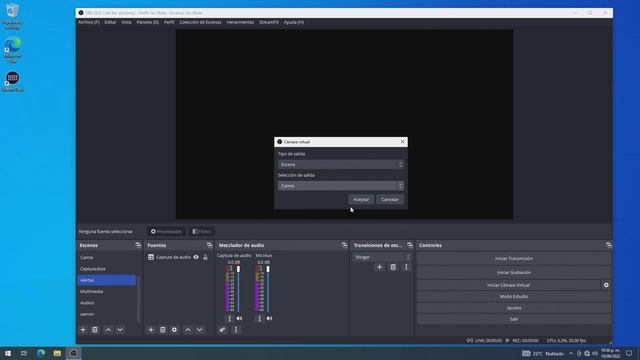Close the Cámara virtual dialog
This screenshot has width=640, height=360.
pos(402,142)
